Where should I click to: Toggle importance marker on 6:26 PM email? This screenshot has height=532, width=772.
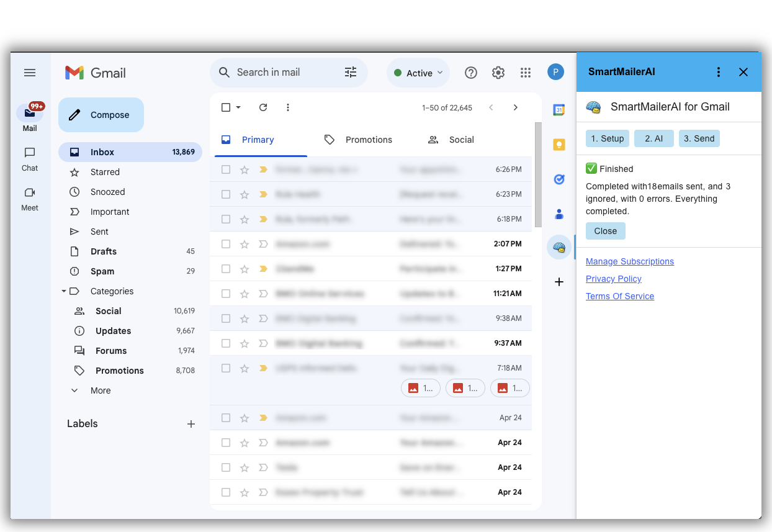click(263, 169)
